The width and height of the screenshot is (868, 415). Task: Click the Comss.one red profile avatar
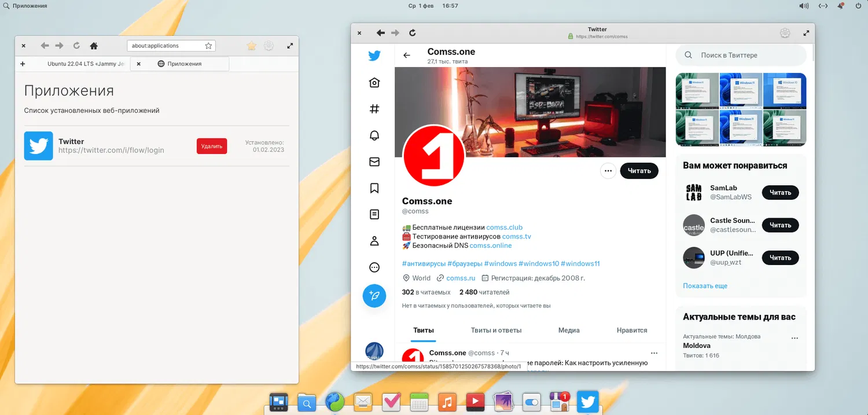433,155
